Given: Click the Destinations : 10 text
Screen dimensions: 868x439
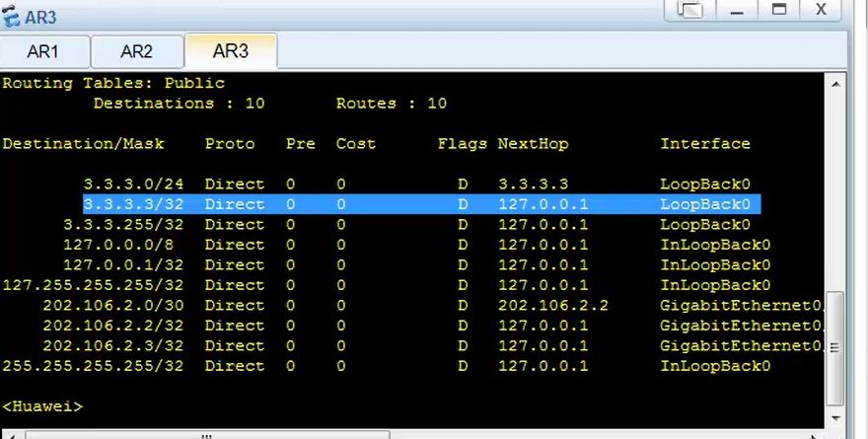Looking at the screenshot, I should (x=179, y=103).
